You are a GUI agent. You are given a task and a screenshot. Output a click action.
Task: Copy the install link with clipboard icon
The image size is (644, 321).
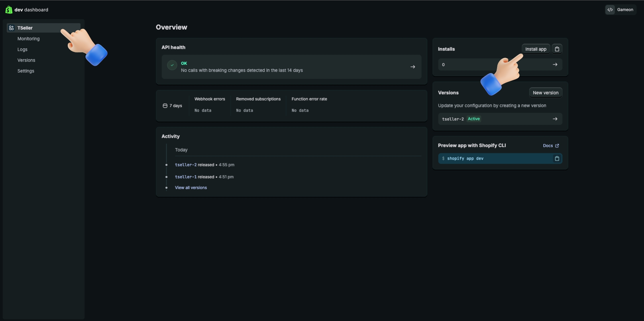pyautogui.click(x=557, y=49)
